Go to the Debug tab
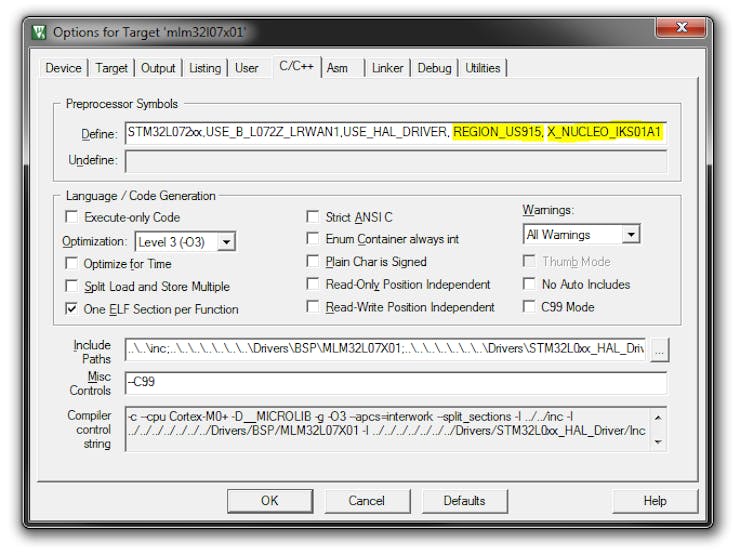 click(434, 68)
